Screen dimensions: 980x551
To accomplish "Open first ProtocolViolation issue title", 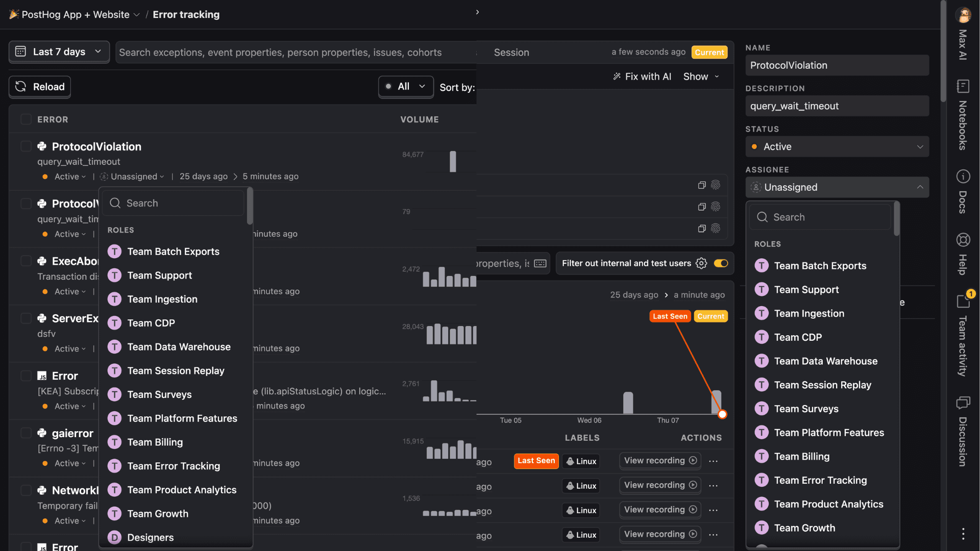I will [x=96, y=146].
